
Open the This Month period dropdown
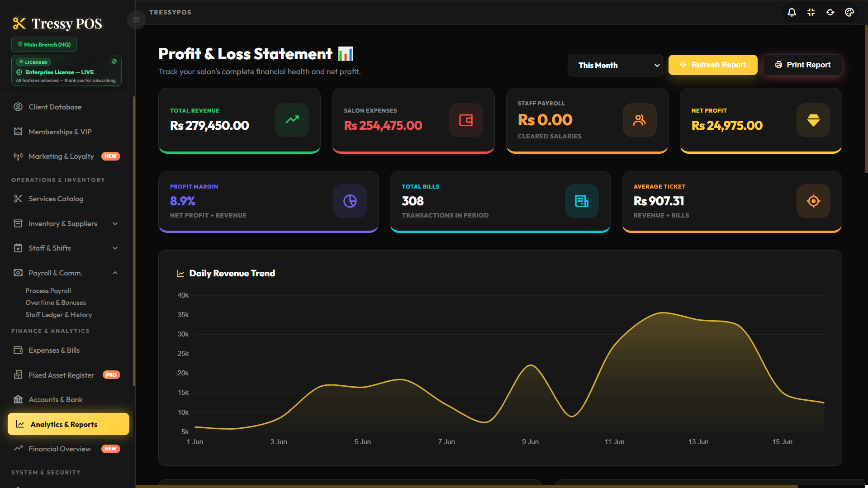click(615, 65)
